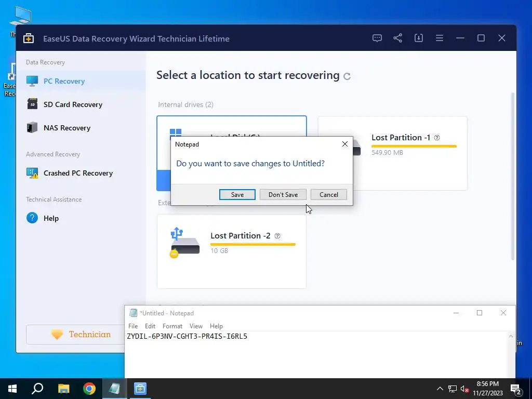532x399 pixels.
Task: Click the muted volume tray icon
Action: (464, 389)
